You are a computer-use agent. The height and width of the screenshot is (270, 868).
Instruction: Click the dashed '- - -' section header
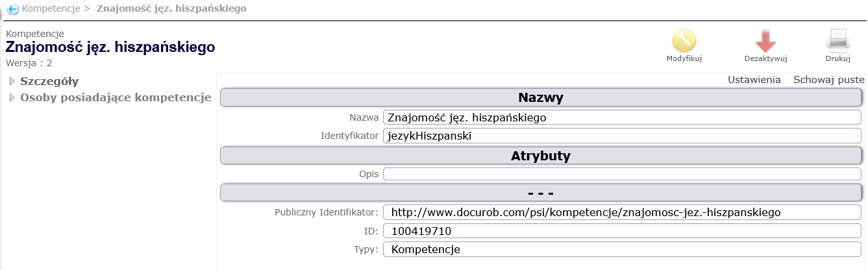pos(540,193)
